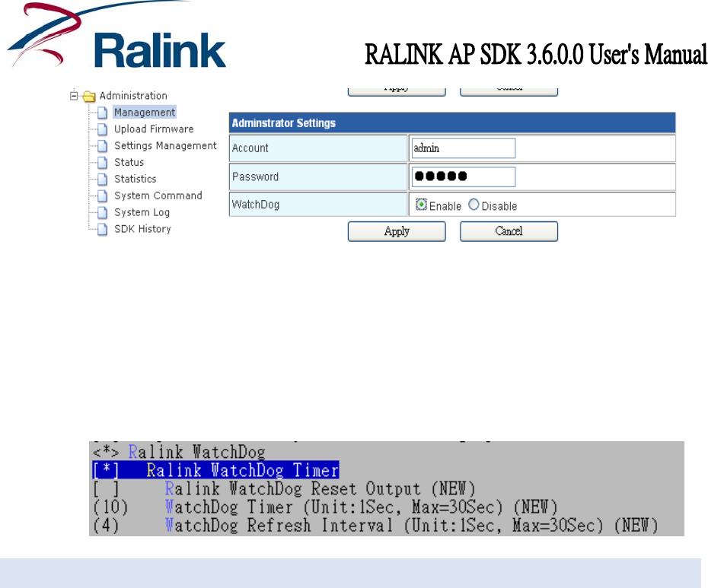Click page icon beside System Command
This screenshot has height=588, width=708.
tap(103, 195)
